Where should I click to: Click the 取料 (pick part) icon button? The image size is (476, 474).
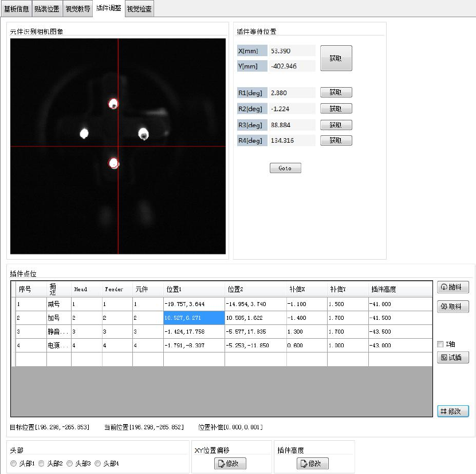click(453, 307)
